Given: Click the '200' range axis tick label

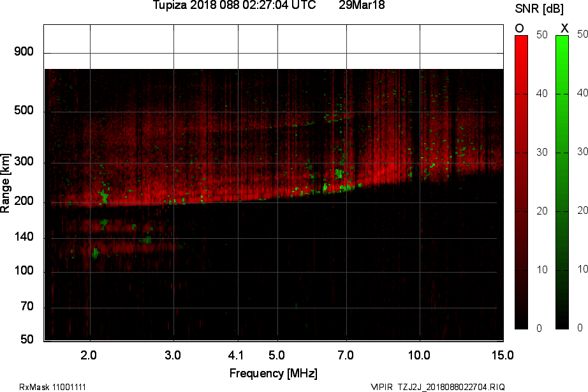Looking at the screenshot, I should click(24, 201).
